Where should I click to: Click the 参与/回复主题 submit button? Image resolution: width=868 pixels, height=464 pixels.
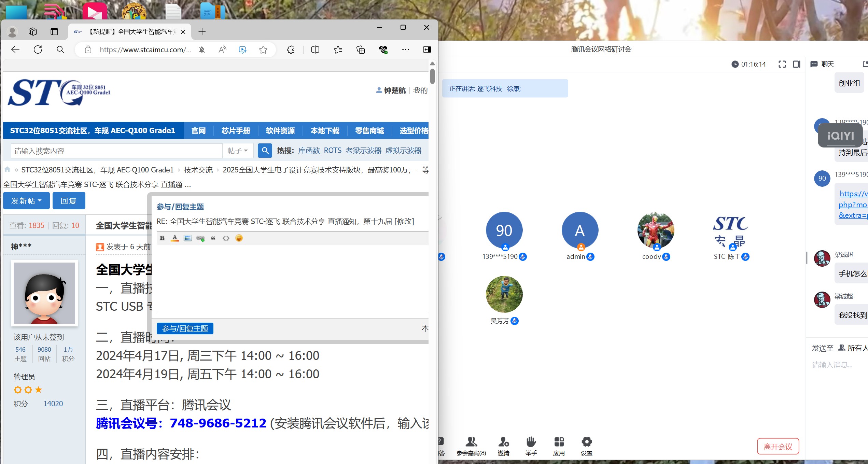(185, 328)
